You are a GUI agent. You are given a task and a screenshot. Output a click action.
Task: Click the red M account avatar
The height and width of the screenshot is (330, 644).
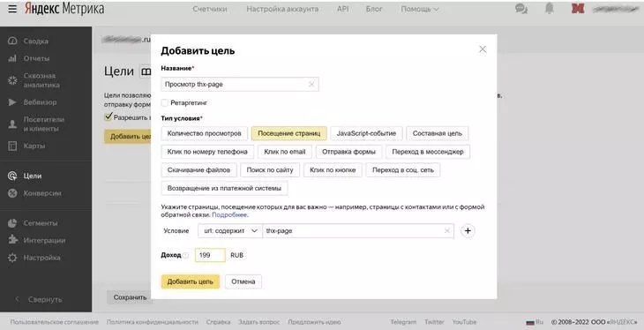click(x=578, y=8)
